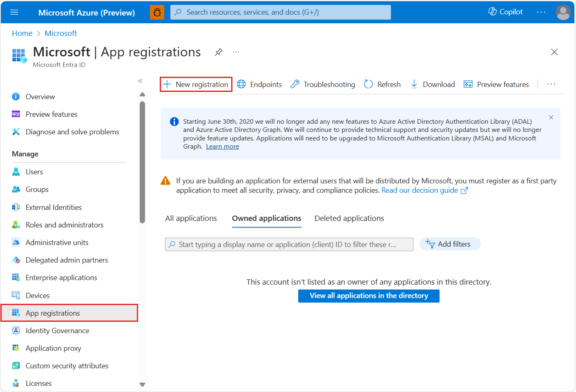Open the more options ellipsis beside title

tap(236, 52)
